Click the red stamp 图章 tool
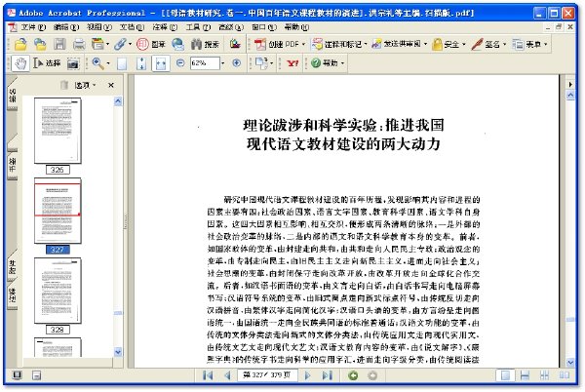The height and width of the screenshot is (392, 585). pyautogui.click(x=151, y=44)
